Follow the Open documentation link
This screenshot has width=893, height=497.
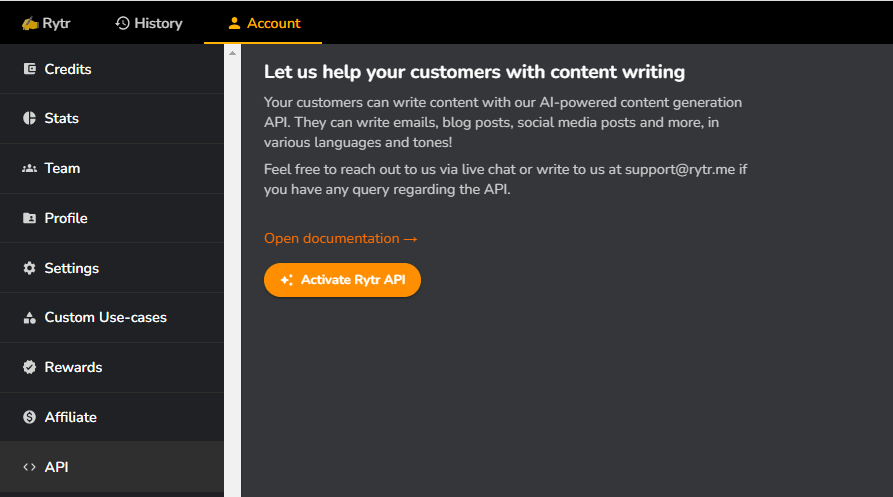click(340, 238)
